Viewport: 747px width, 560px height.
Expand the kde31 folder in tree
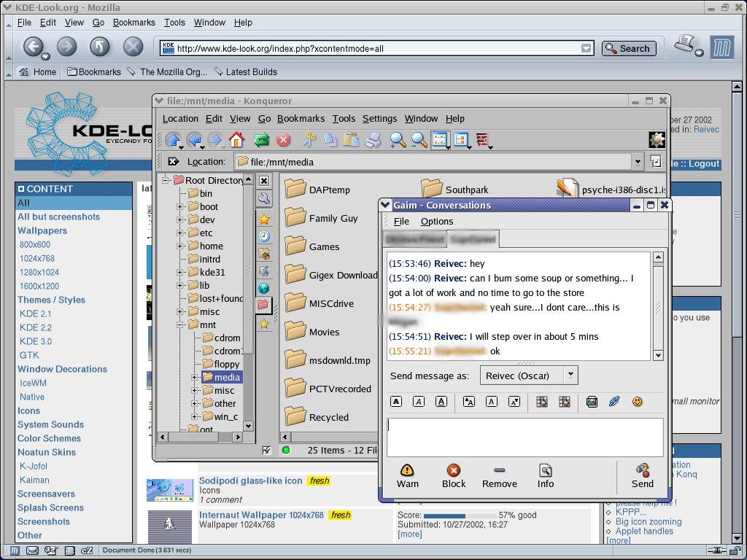[x=179, y=273]
